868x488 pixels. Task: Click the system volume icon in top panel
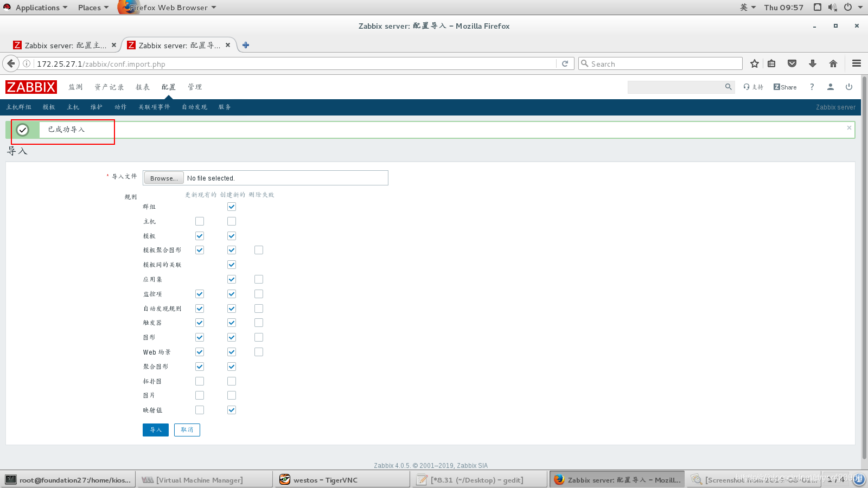(833, 7)
